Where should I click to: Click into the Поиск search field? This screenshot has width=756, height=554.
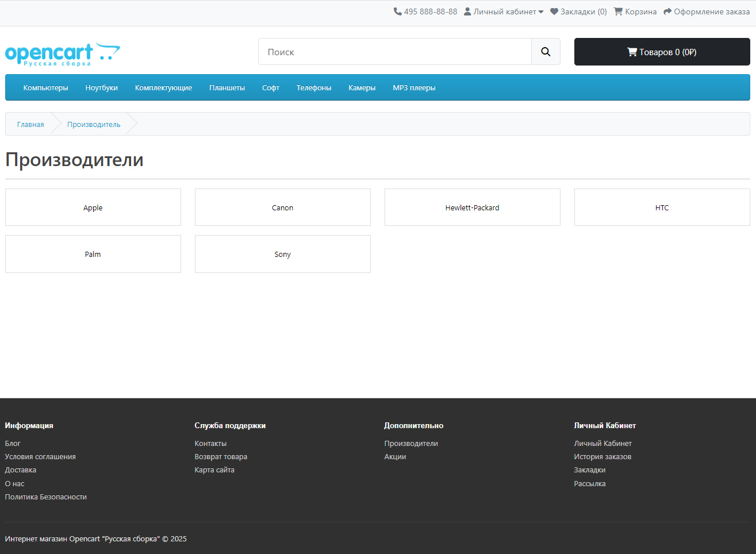pyautogui.click(x=395, y=52)
